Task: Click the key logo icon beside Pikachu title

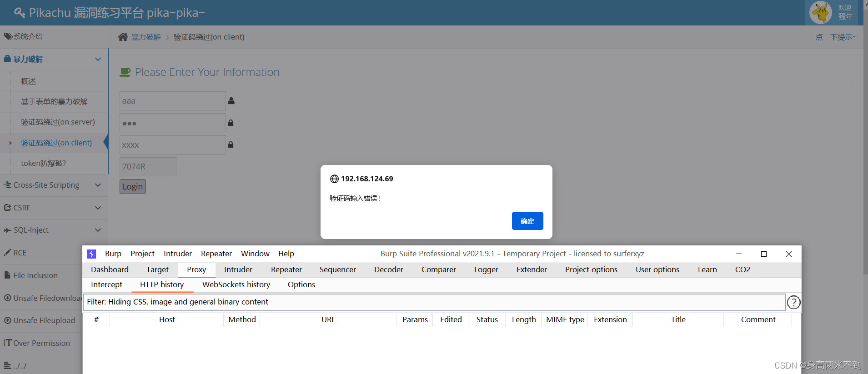Action: [x=20, y=13]
